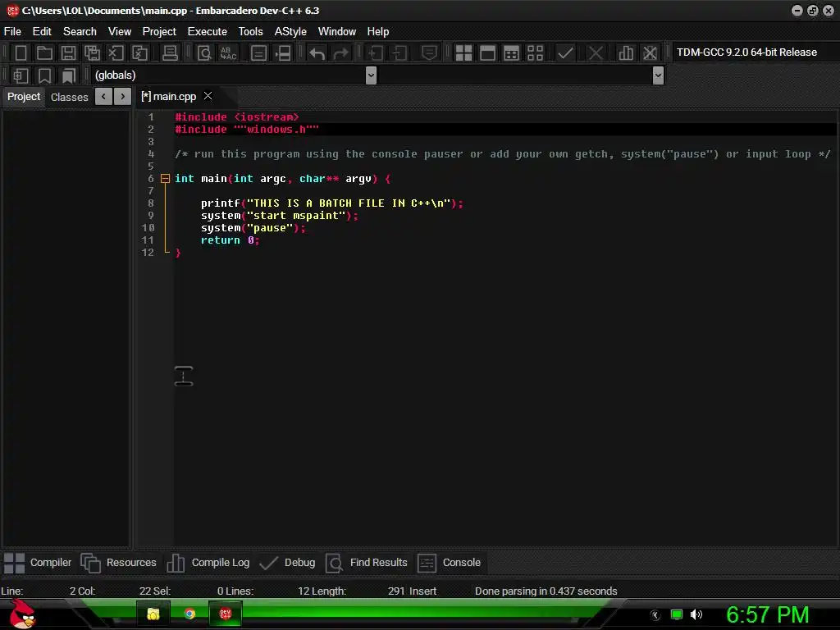This screenshot has height=630, width=840.
Task: Open the Window menu
Action: click(337, 32)
